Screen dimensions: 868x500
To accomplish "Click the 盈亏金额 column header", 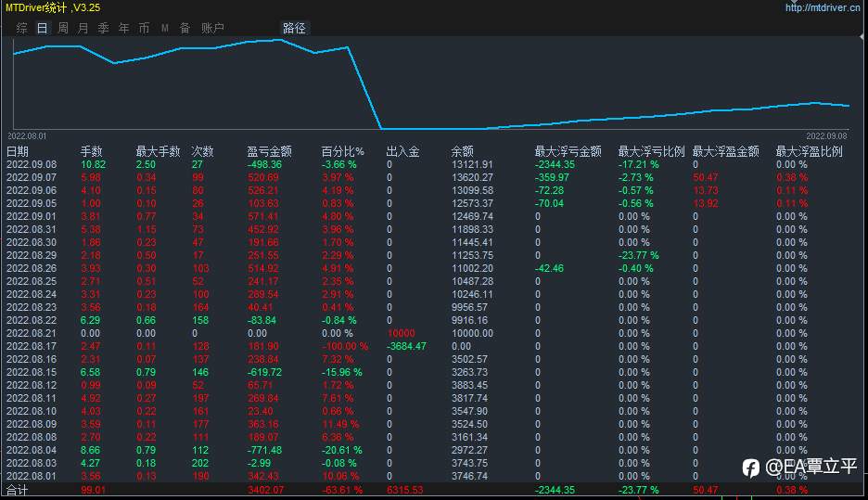I will (270, 151).
